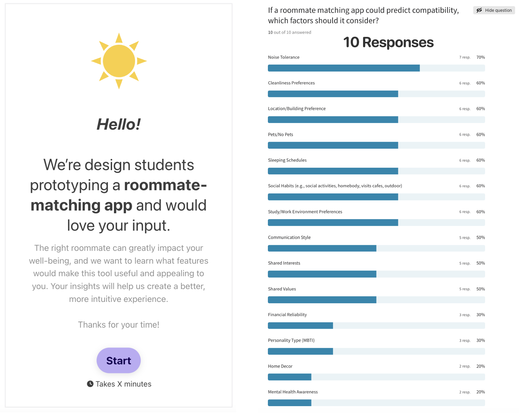This screenshot has height=419, width=532.
Task: Click the Start button
Action: coord(119,361)
